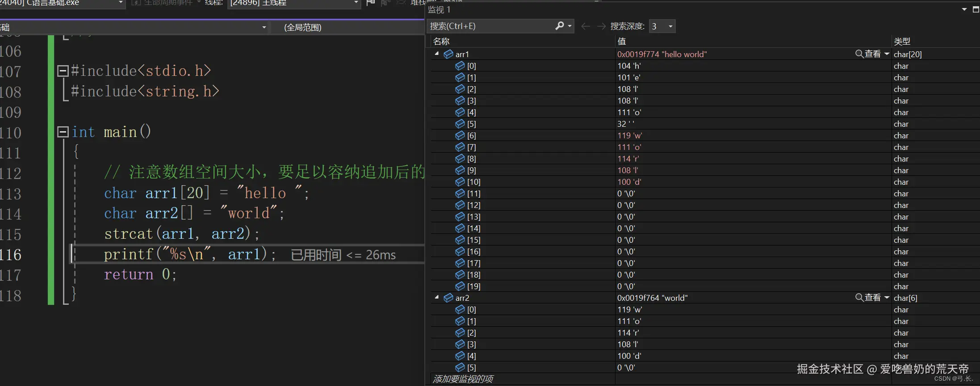Click the value 119 'w' of arr1 [6]
The image size is (980, 386).
coord(630,135)
